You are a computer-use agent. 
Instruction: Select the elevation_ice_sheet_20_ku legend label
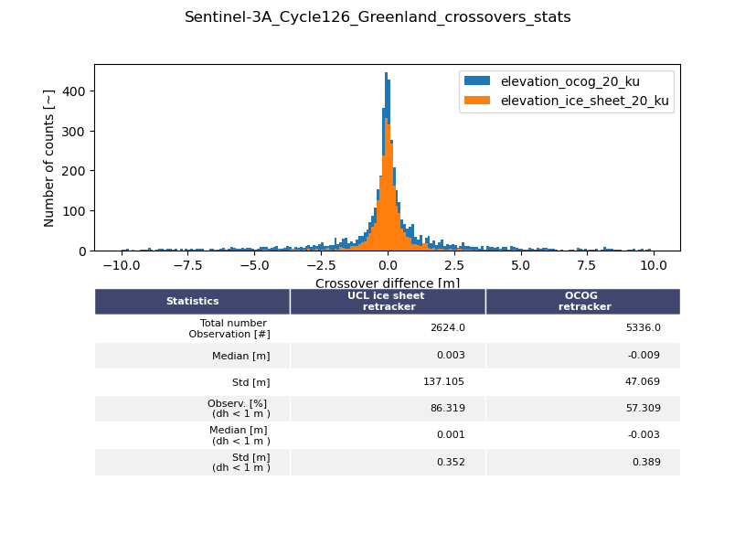click(x=584, y=101)
